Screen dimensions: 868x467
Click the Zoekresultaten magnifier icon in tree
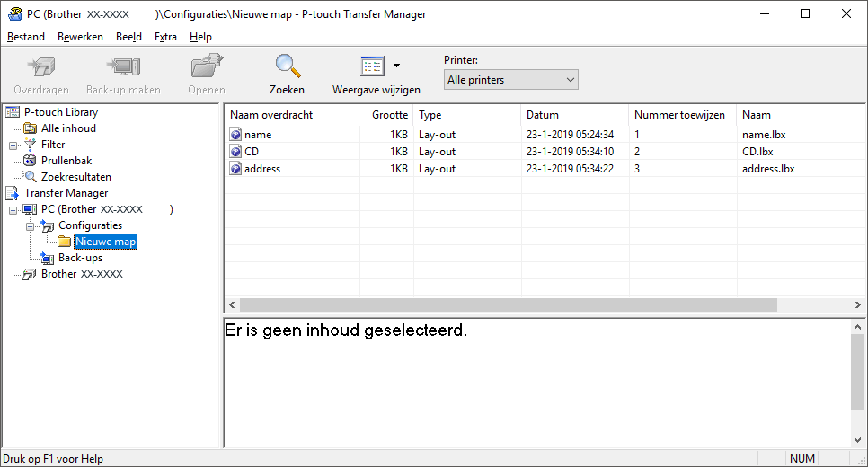(x=31, y=177)
